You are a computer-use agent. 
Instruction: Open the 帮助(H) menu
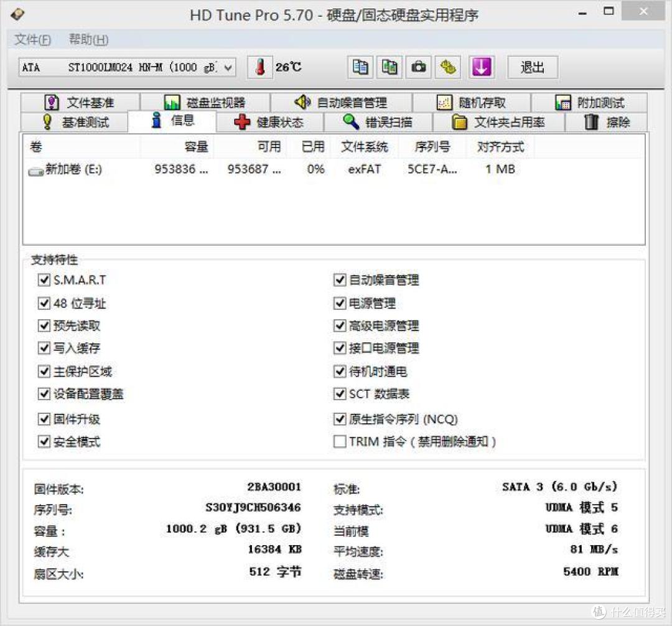[89, 40]
